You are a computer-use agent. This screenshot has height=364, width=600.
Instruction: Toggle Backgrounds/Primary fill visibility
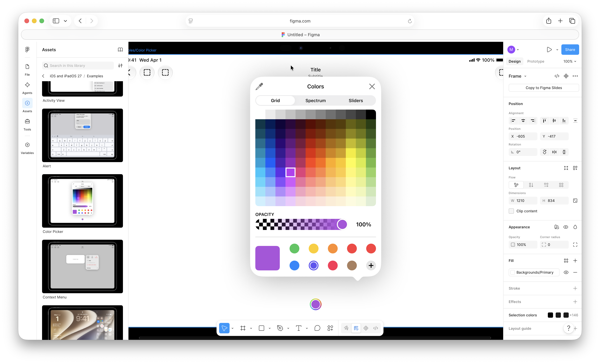(566, 272)
